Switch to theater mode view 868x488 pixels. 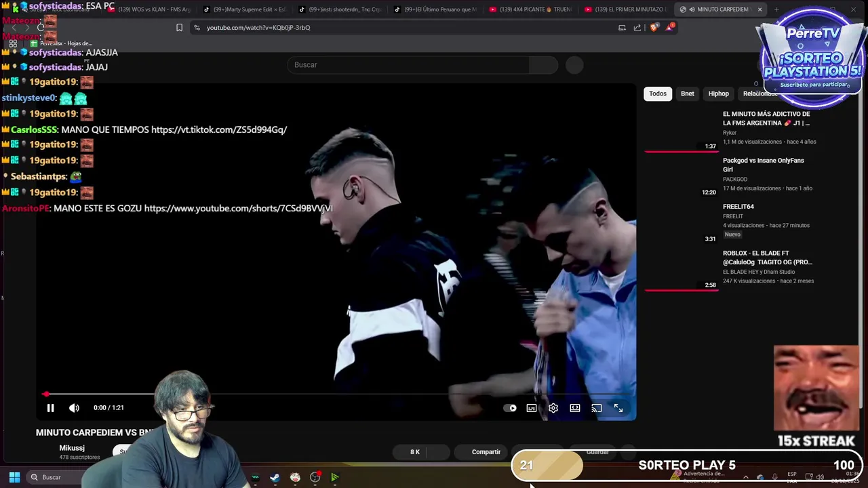tap(575, 408)
